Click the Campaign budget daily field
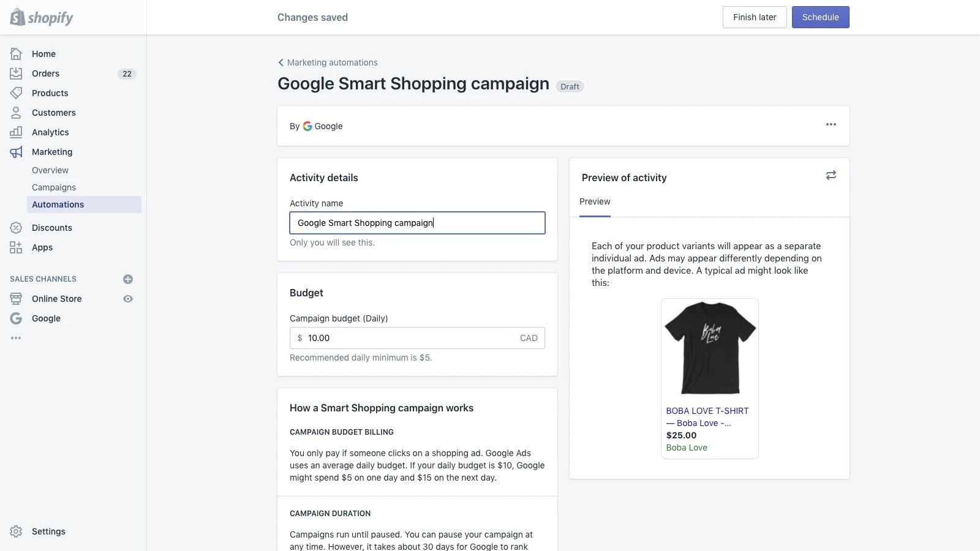 pyautogui.click(x=410, y=338)
